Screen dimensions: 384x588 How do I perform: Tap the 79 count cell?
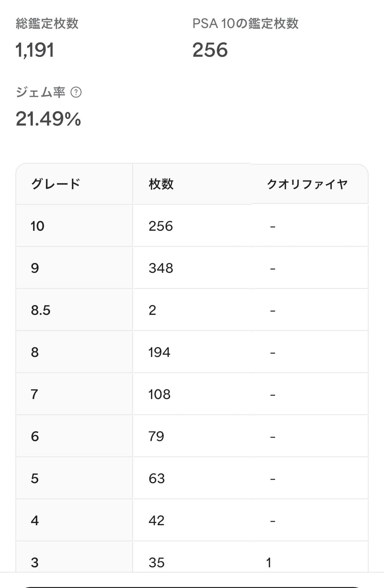156,437
